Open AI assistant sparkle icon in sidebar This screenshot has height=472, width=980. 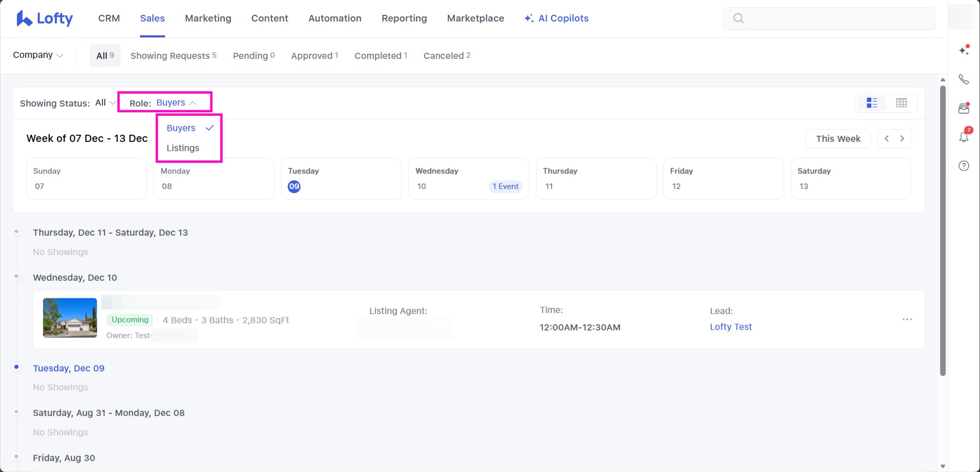[964, 50]
